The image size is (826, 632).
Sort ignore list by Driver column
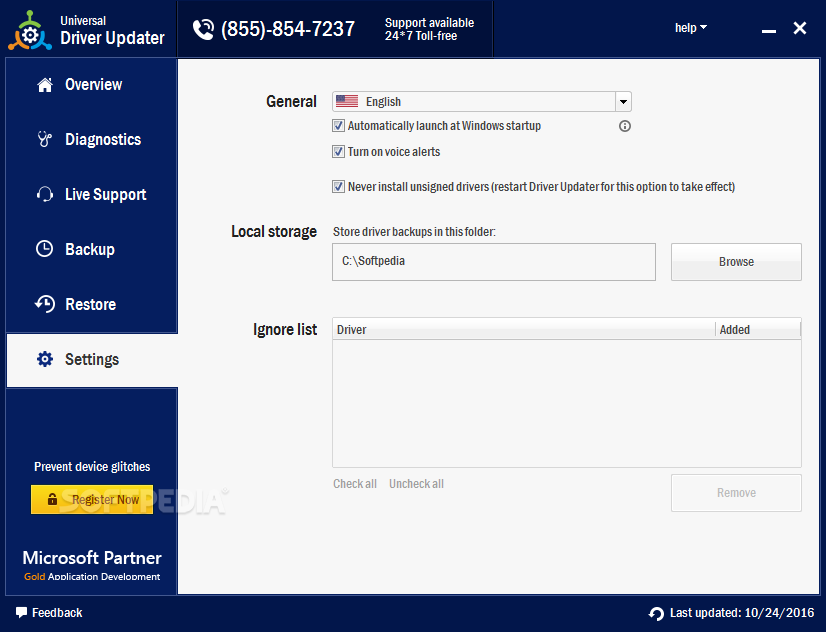(x=524, y=330)
